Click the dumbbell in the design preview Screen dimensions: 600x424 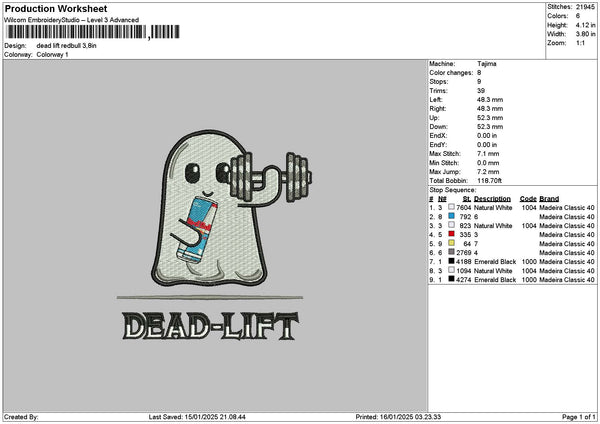[x=271, y=177]
